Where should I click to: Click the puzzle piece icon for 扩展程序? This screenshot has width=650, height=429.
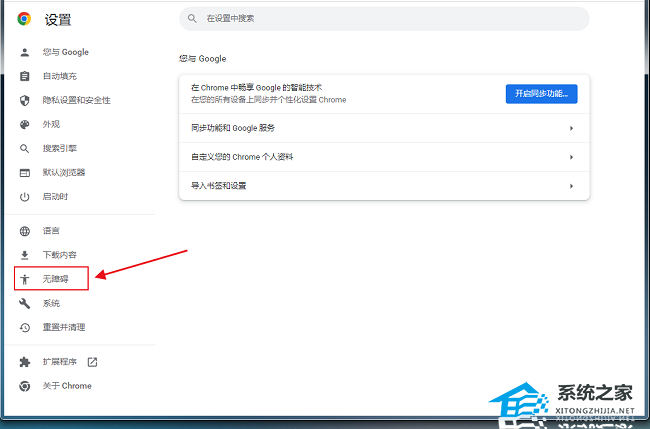tap(25, 362)
